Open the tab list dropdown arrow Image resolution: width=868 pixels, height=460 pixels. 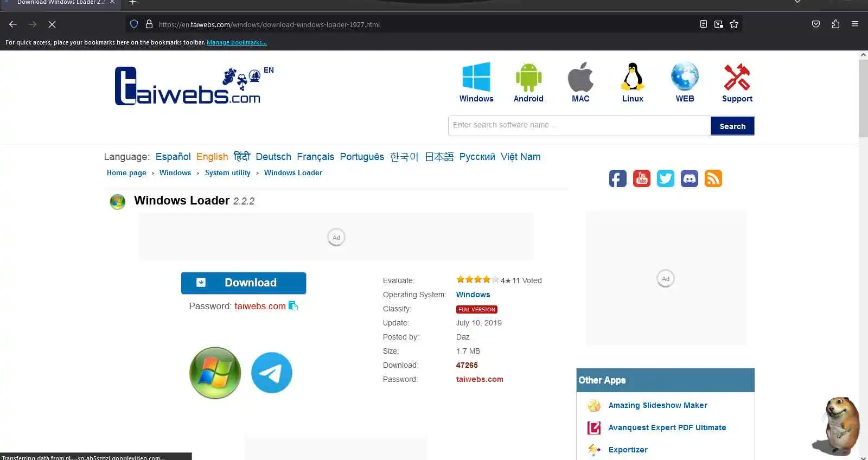click(x=797, y=2)
